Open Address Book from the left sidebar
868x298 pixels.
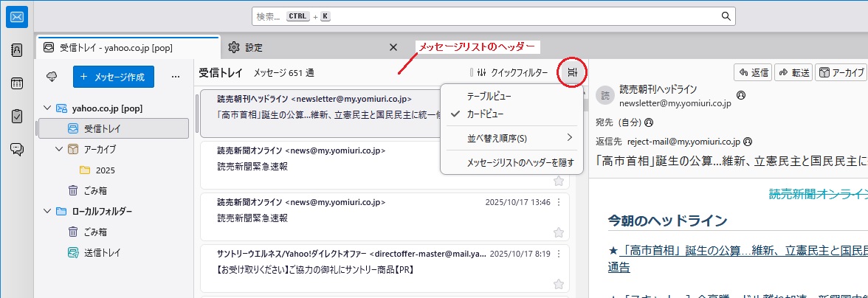point(16,50)
